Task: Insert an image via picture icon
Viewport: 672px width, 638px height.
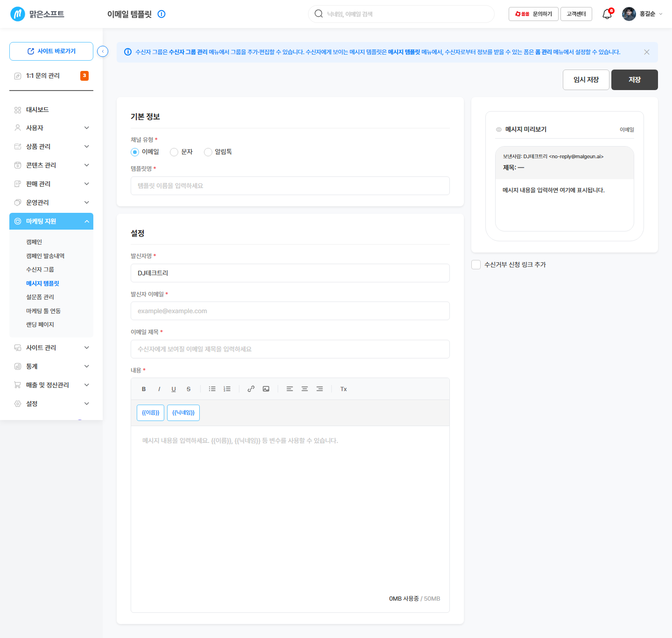Action: pyautogui.click(x=266, y=389)
